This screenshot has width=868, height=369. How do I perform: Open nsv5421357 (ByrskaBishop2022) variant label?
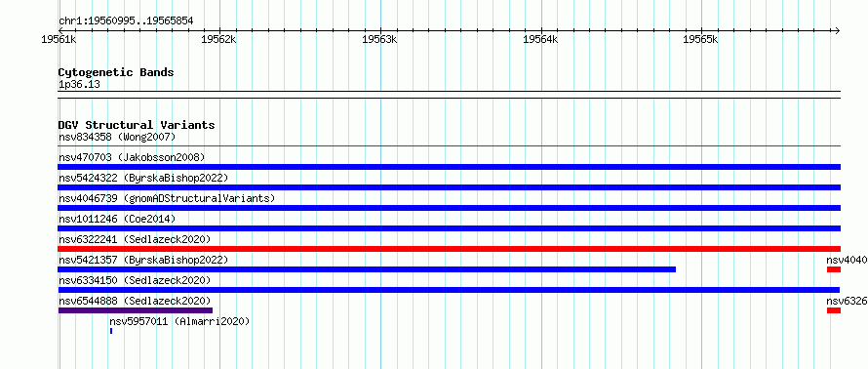(x=143, y=260)
